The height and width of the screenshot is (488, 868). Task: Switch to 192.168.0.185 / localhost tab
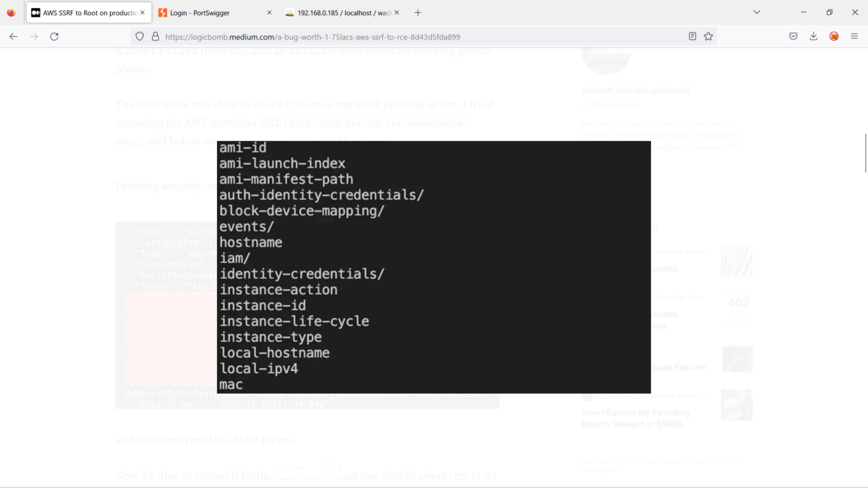click(x=342, y=12)
